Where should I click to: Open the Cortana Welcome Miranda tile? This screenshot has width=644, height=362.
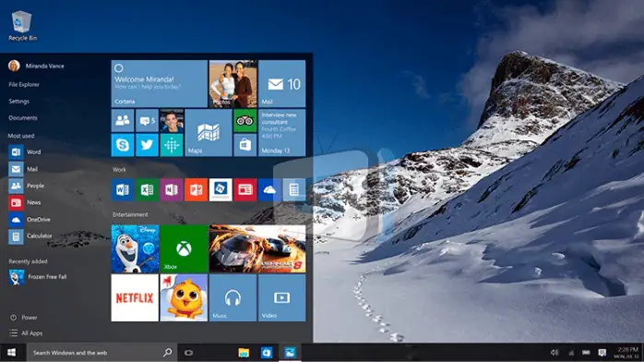pyautogui.click(x=159, y=84)
